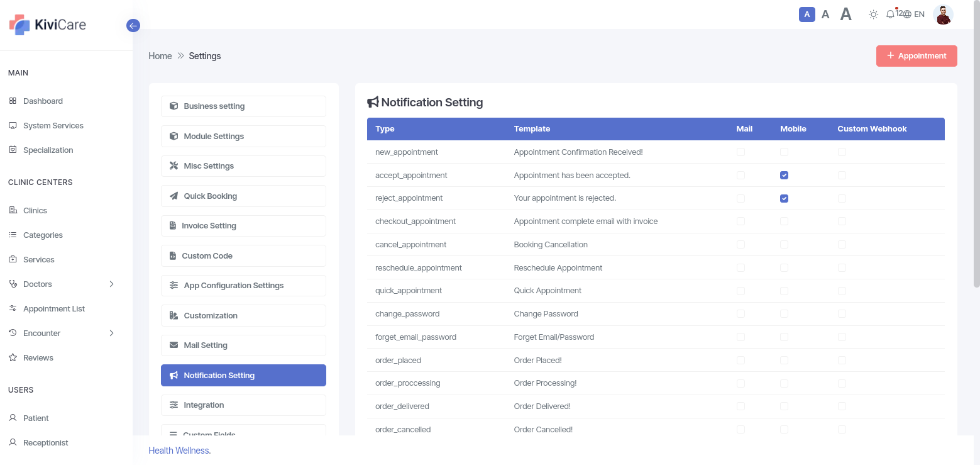
Task: Open the Module Settings tab
Action: tap(243, 136)
